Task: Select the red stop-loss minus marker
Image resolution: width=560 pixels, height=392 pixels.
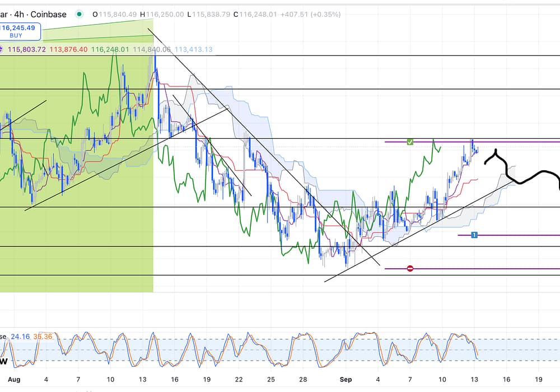Action: click(410, 269)
